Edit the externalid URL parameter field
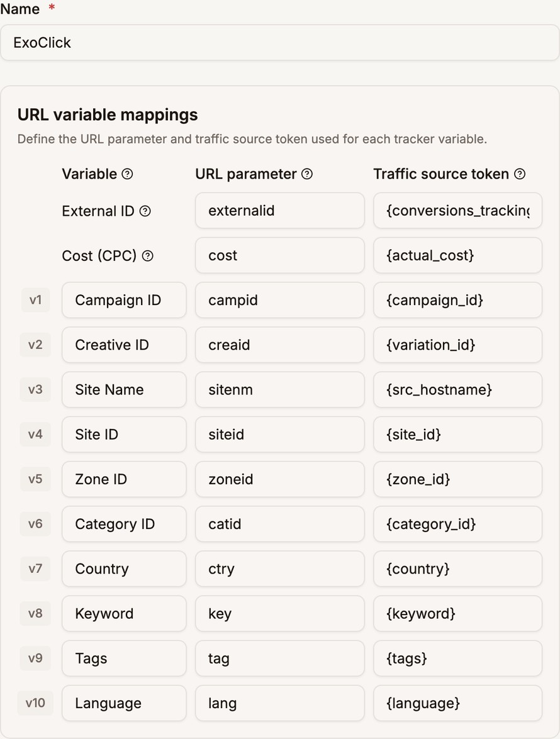The height and width of the screenshot is (739, 560). 279,210
